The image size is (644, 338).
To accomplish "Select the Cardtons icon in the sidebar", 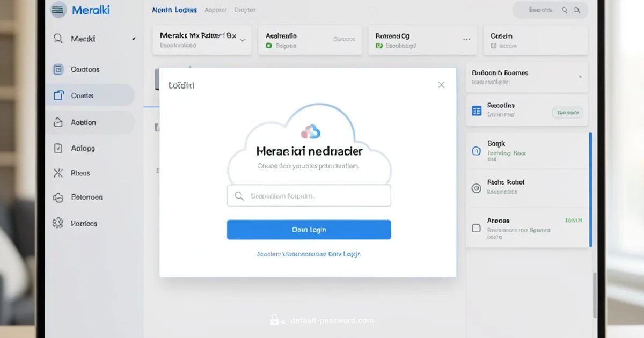I will click(x=59, y=69).
